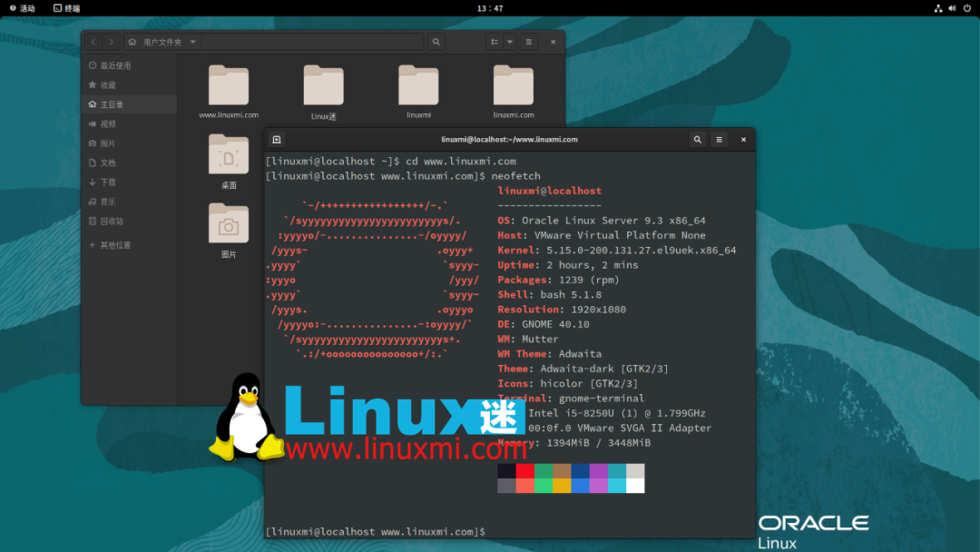980x552 pixels.
Task: Select 音乐 in the Files sidebar
Action: [x=130, y=202]
